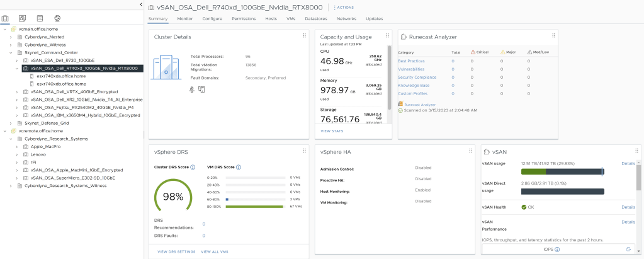This screenshot has height=259, width=644.
Task: Expand vSAN_ESA_Dell_R730_100GbE cluster
Action: click(17, 60)
